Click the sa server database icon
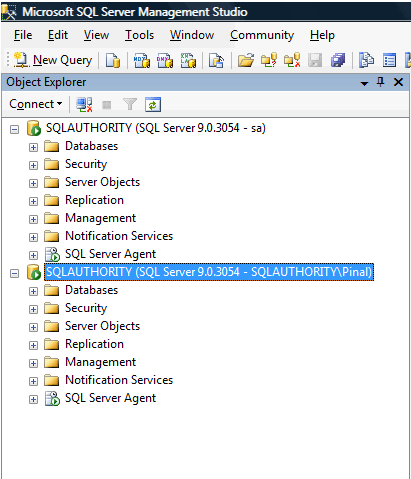411x479 pixels. (34, 128)
